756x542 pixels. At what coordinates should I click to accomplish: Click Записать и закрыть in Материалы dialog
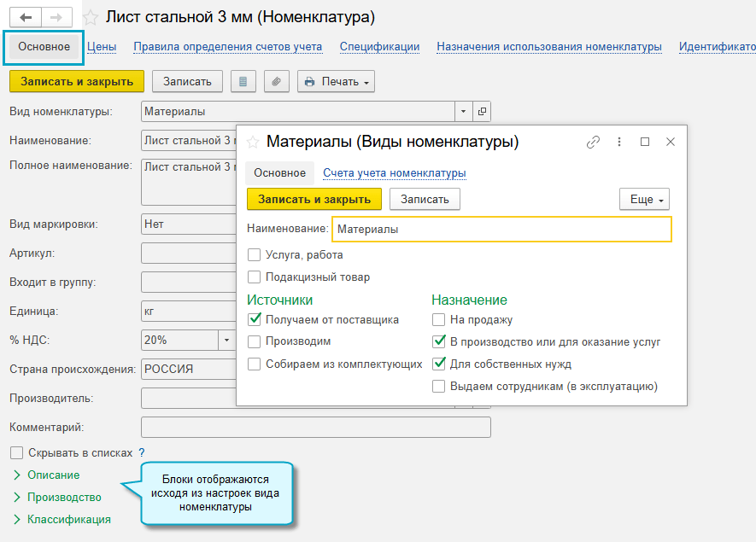pyautogui.click(x=314, y=199)
